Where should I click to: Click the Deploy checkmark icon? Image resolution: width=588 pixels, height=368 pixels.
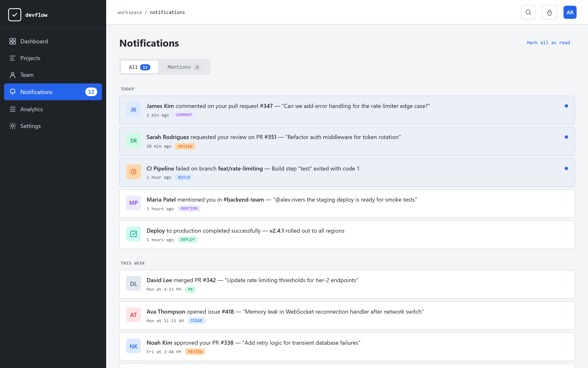tap(133, 234)
